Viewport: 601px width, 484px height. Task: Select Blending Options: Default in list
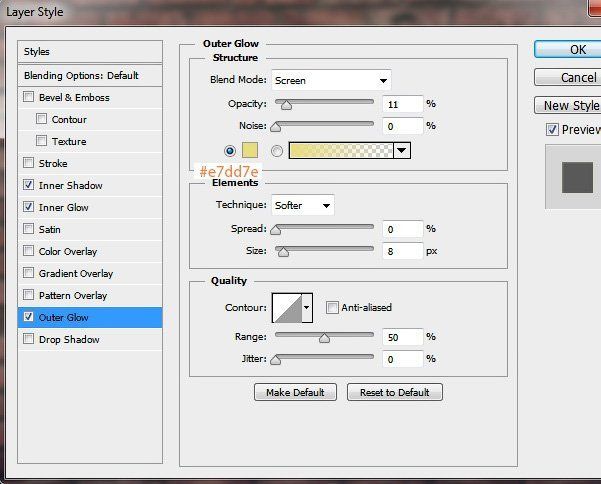pos(91,75)
